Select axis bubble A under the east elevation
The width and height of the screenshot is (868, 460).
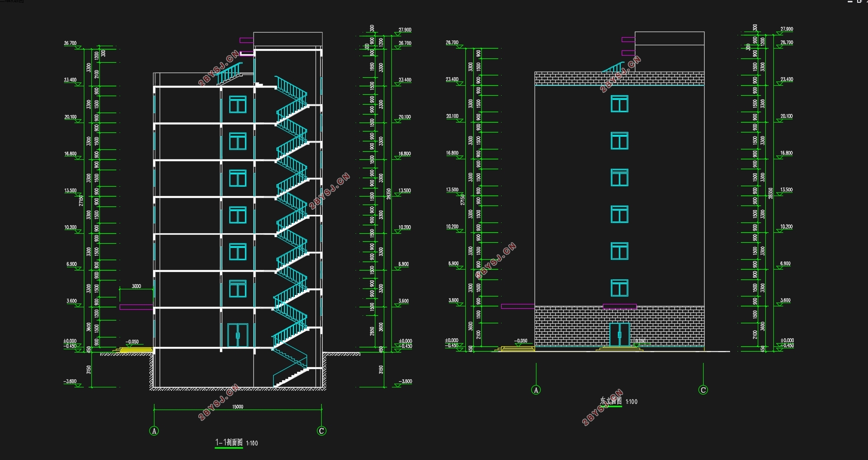pyautogui.click(x=536, y=390)
